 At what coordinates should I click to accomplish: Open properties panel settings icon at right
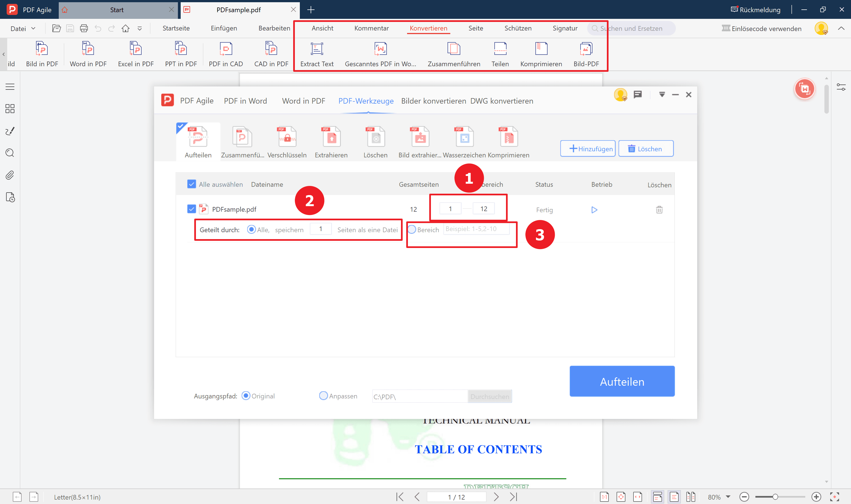[841, 87]
